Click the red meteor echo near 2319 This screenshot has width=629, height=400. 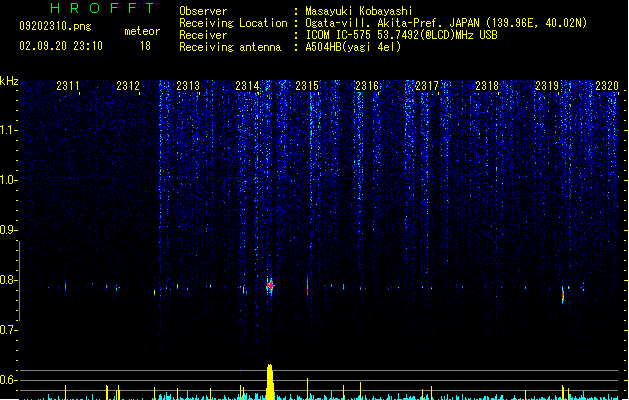pos(563,295)
